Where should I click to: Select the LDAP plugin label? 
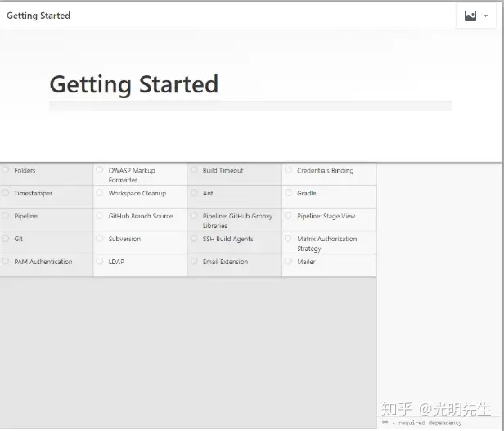116,262
